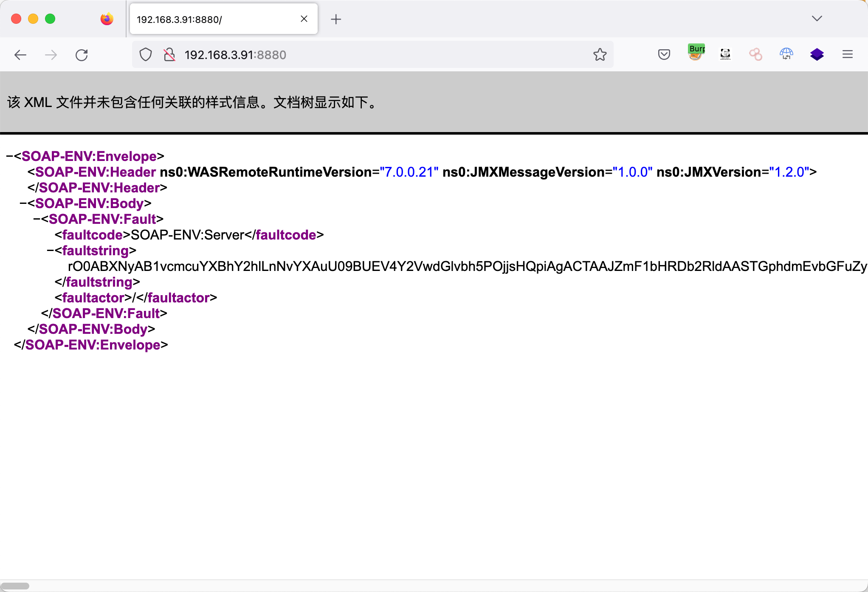Collapse the SOAP-ENV:Envelope node

pyautogui.click(x=10, y=156)
